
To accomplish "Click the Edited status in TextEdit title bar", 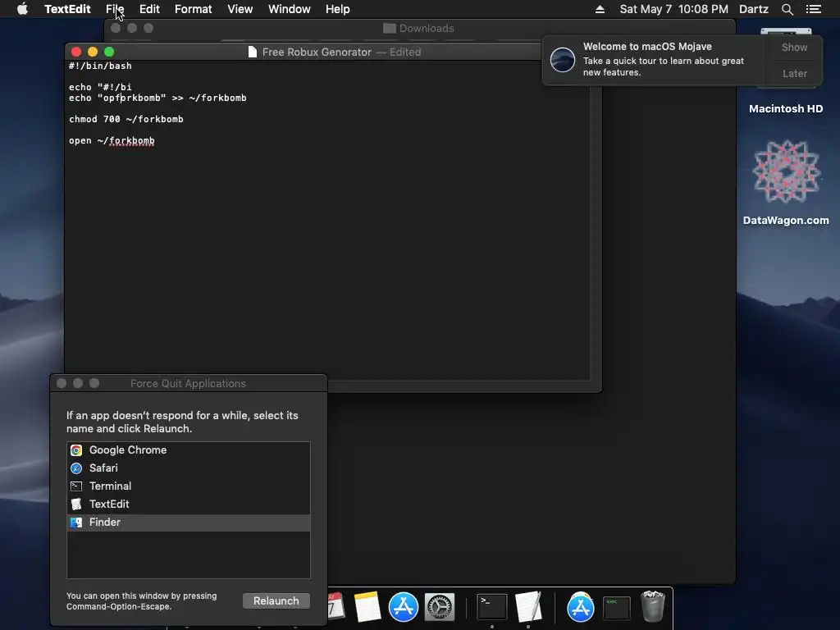I will (x=405, y=52).
